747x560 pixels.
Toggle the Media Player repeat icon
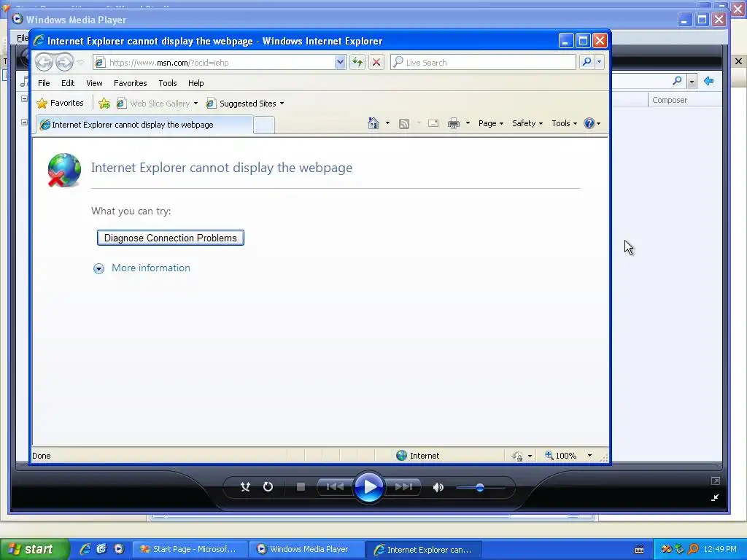[268, 486]
